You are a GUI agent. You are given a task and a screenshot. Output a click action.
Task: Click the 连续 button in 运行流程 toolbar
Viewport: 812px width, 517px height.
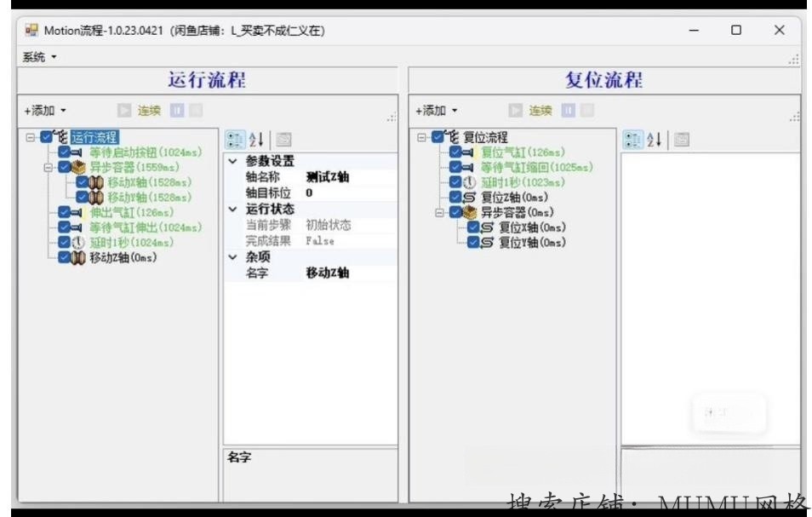coord(149,111)
